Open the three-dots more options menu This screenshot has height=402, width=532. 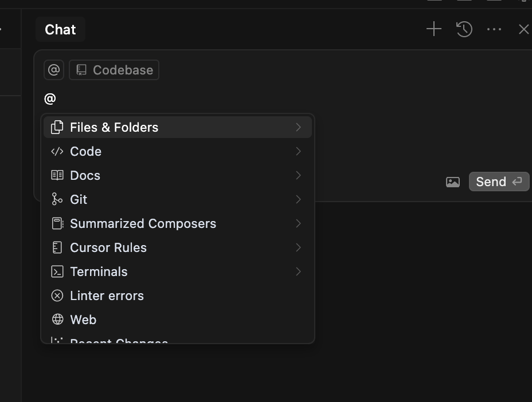tap(494, 29)
